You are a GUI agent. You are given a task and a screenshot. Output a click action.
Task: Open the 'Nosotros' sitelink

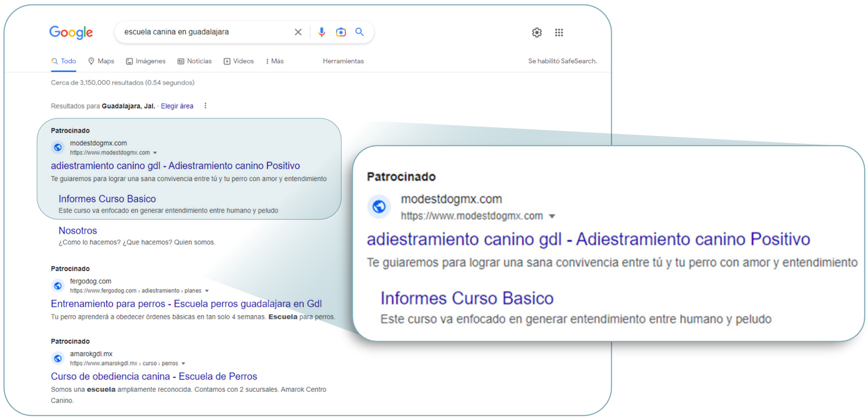click(x=78, y=230)
